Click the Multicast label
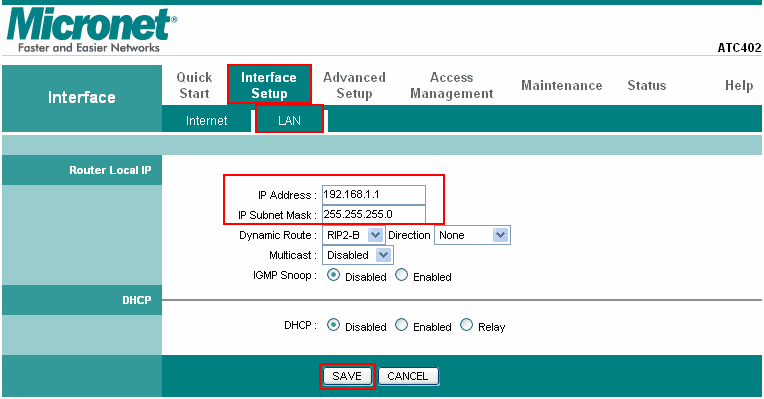 pos(293,255)
